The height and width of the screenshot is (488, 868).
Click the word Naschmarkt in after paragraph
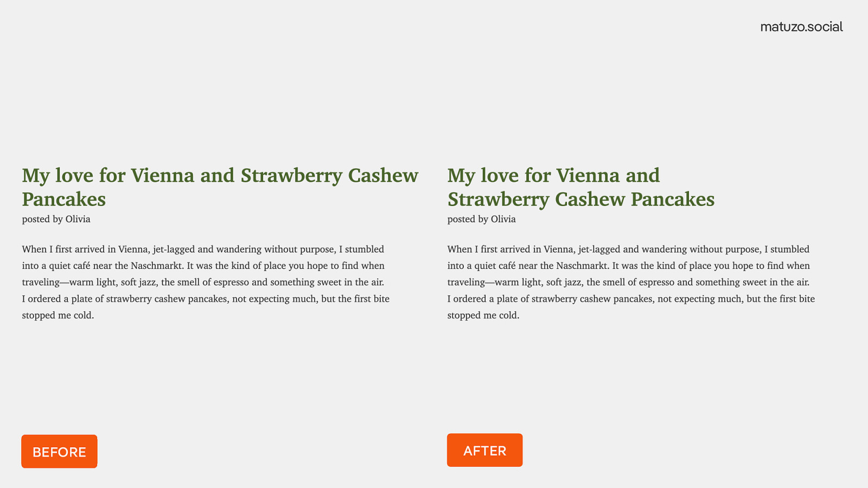point(582,266)
